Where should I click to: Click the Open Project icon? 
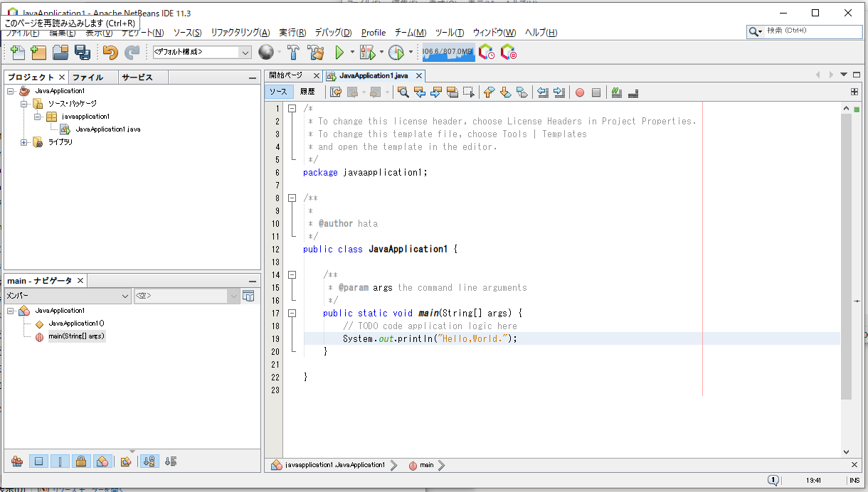click(60, 52)
